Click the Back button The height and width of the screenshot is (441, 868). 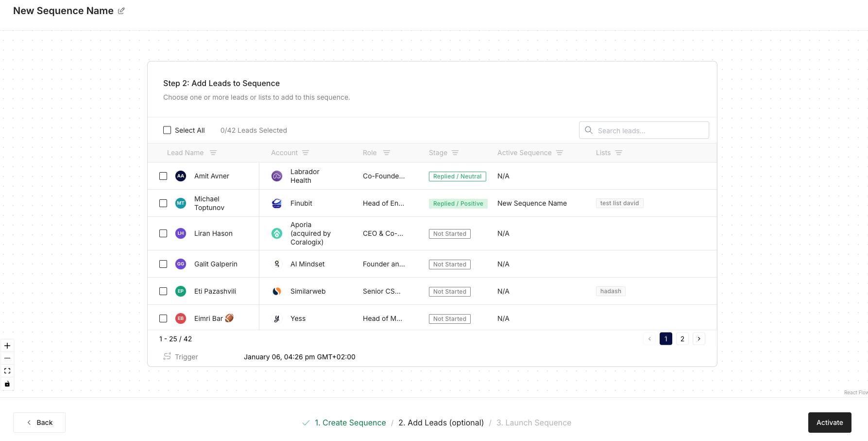[x=39, y=423]
